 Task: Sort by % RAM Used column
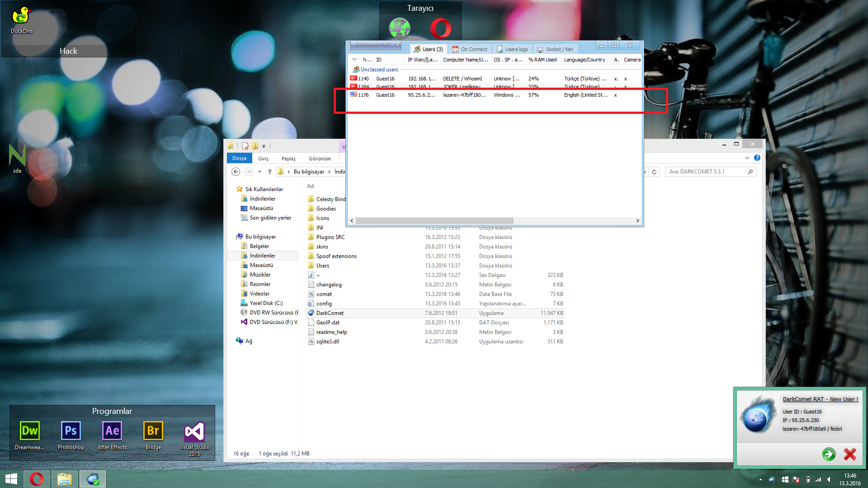coord(543,60)
